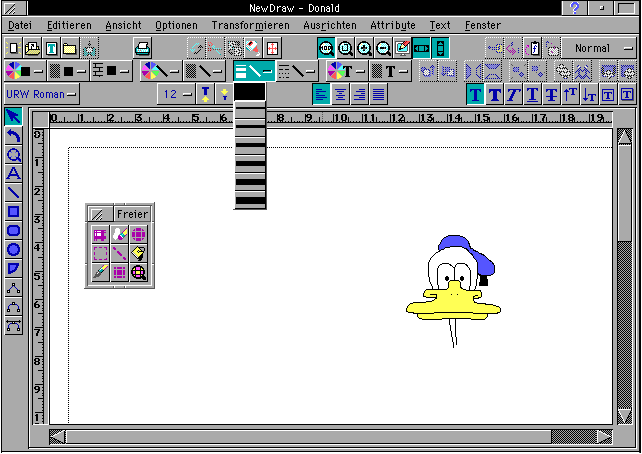Click the zoom out minus magnifier
Screen dimensions: 642x454
383,48
